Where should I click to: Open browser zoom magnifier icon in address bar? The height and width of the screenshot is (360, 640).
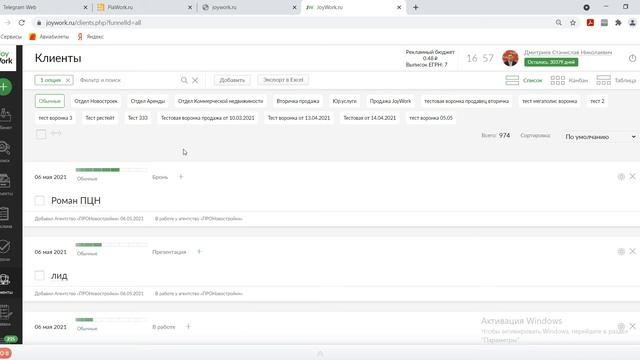click(x=558, y=22)
